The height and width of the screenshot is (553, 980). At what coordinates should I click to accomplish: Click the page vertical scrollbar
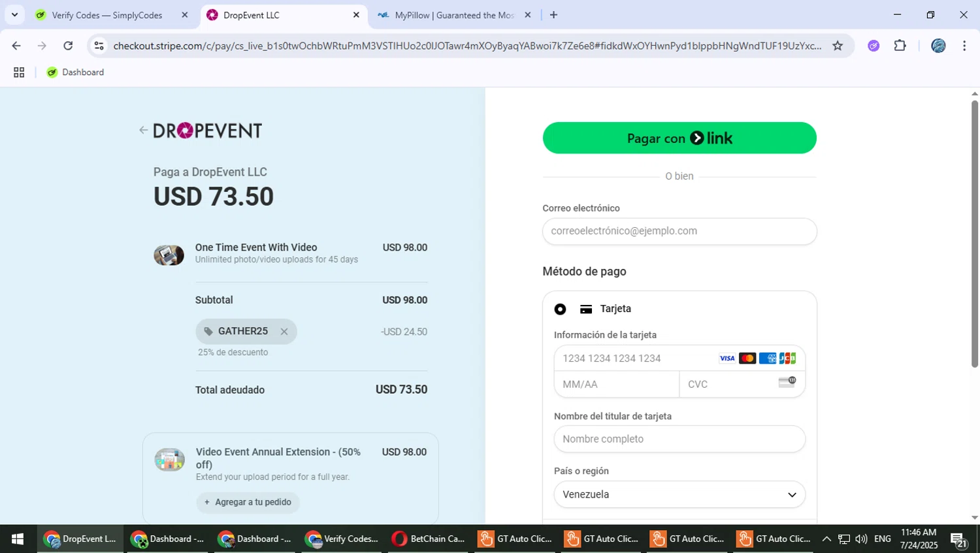click(x=975, y=234)
